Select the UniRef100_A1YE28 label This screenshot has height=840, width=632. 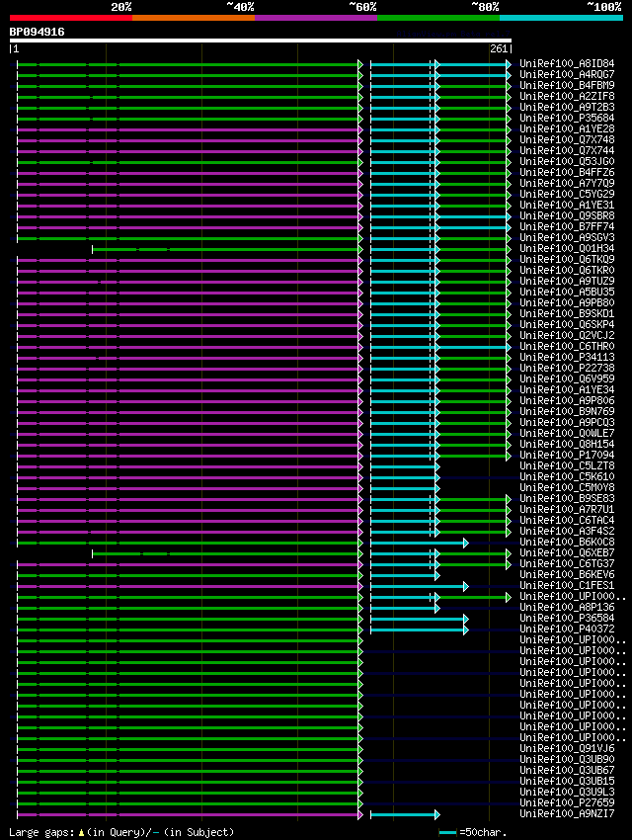[x=567, y=129]
